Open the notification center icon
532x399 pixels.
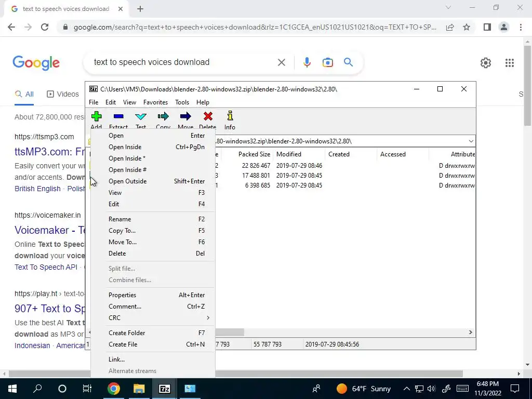coord(515,389)
